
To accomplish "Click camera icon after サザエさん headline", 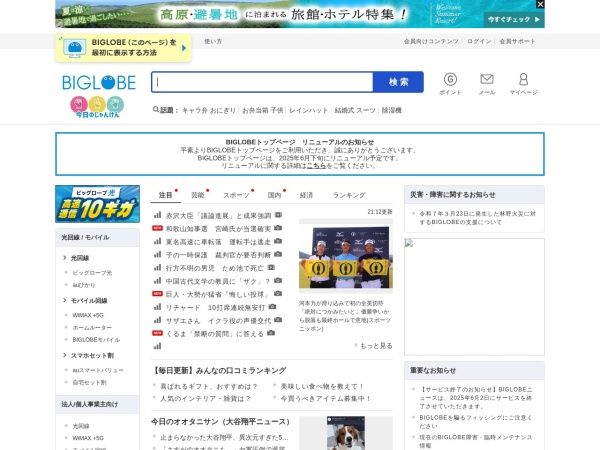I will (x=278, y=320).
